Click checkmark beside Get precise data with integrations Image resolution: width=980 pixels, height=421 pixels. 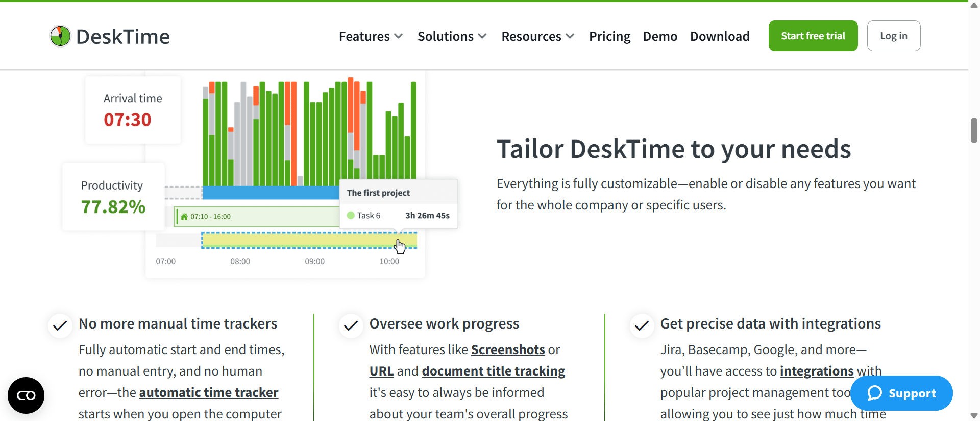(642, 325)
